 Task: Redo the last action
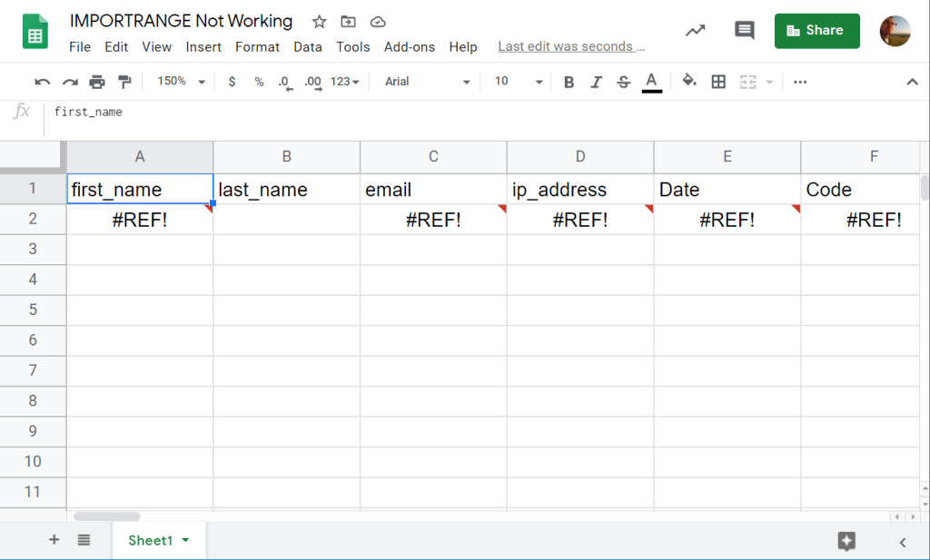tap(69, 81)
